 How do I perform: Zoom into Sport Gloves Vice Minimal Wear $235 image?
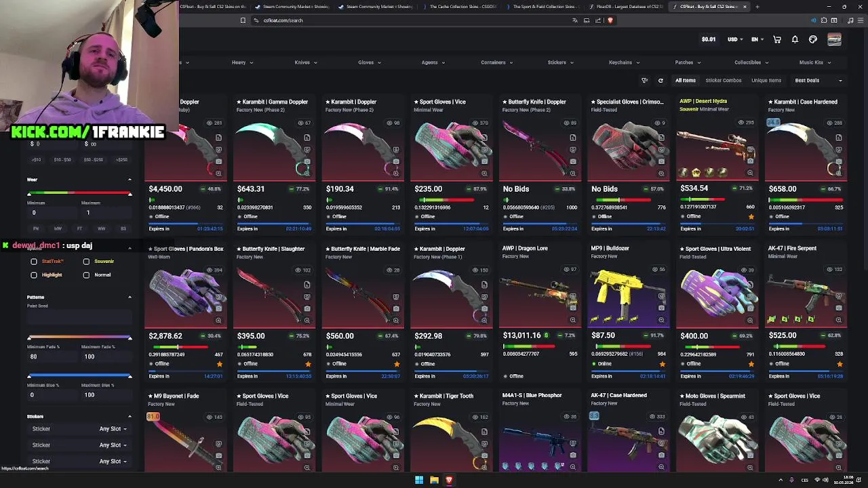484,173
